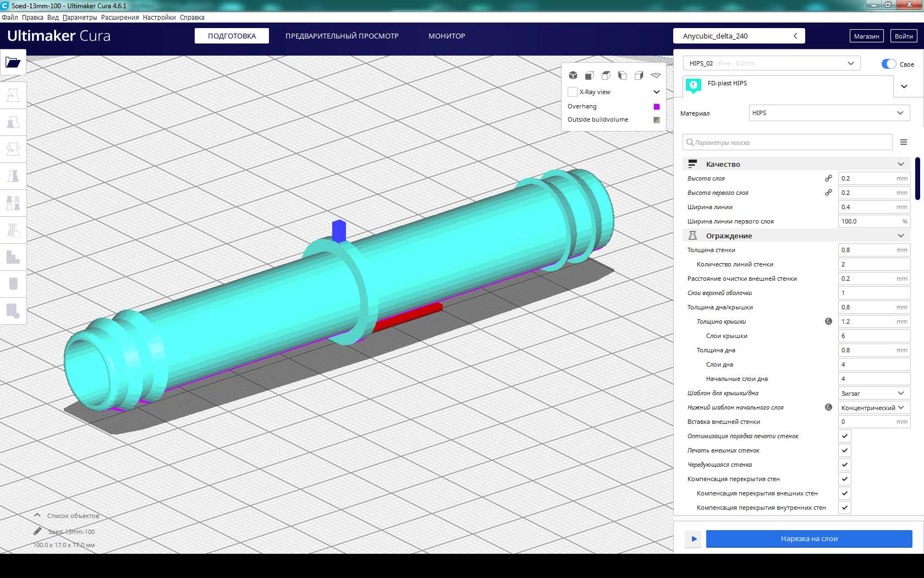
Task: Click the Overhang purple color swatch
Action: click(656, 106)
